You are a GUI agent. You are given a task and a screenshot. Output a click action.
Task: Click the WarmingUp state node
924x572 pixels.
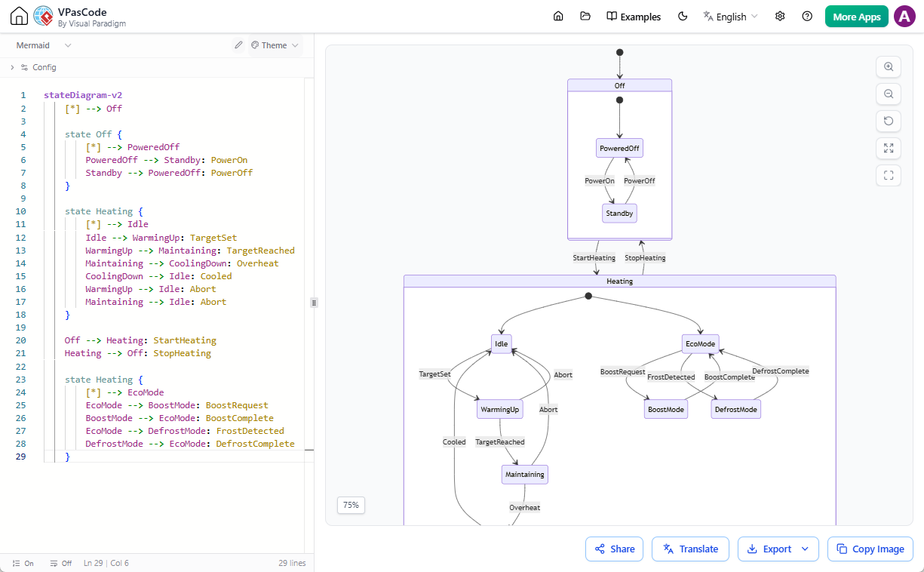pos(500,409)
